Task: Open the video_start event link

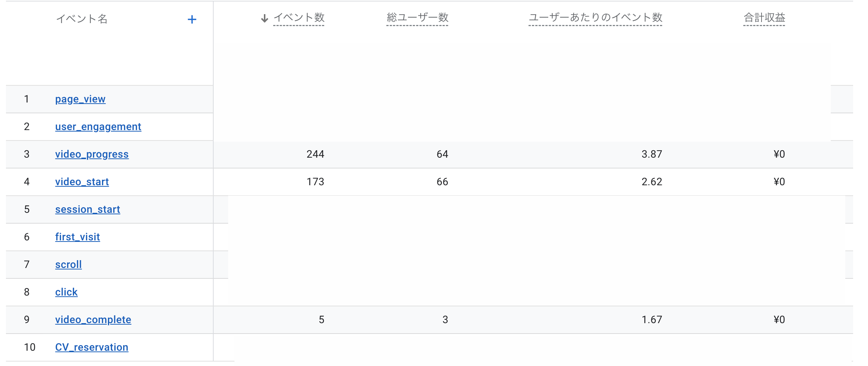Action: tap(82, 182)
